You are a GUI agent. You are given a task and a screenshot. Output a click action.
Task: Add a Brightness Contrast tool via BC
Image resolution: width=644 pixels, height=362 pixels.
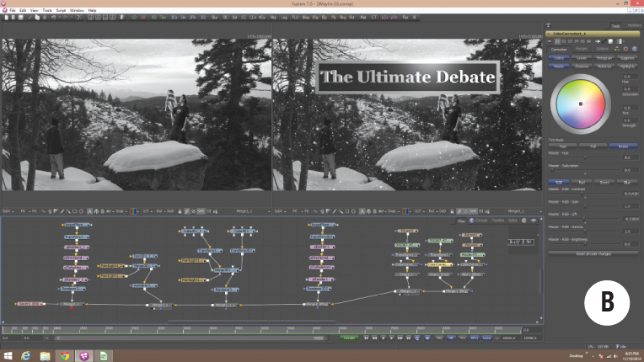pyautogui.click(x=225, y=18)
